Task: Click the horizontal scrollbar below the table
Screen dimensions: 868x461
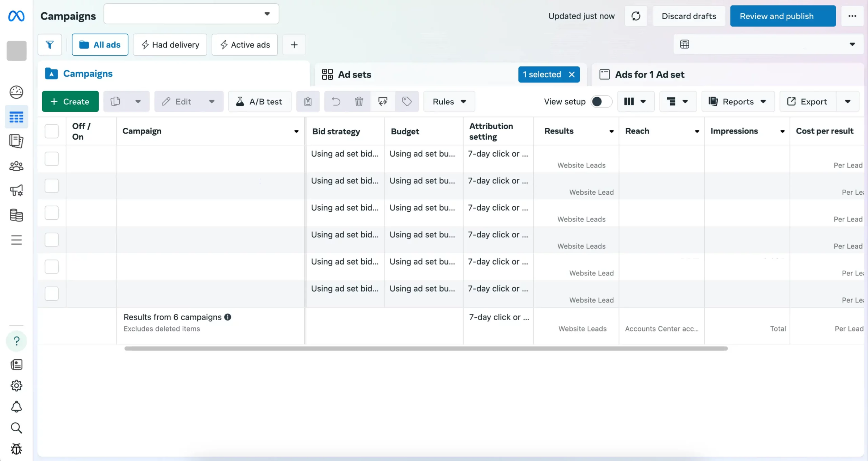Action: 426,348
